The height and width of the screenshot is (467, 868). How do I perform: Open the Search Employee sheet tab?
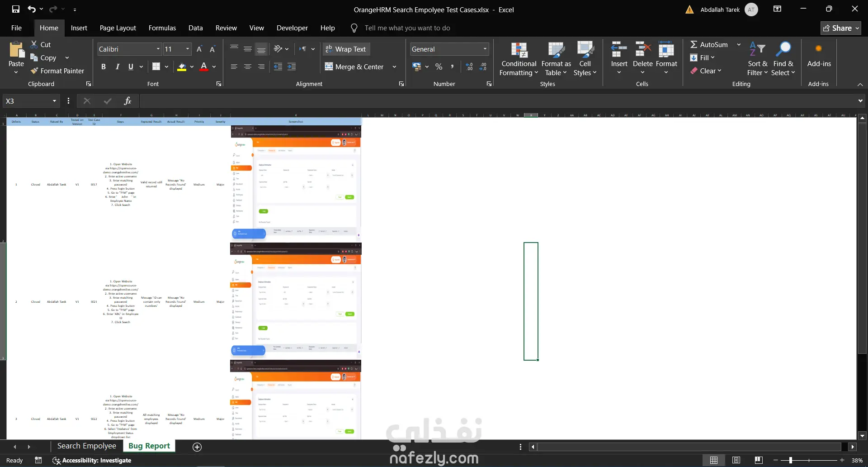tap(87, 446)
